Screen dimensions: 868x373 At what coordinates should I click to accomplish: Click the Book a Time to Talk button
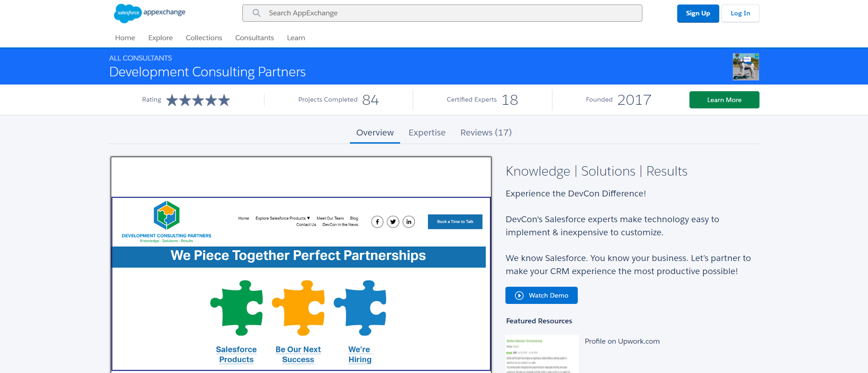coord(455,222)
